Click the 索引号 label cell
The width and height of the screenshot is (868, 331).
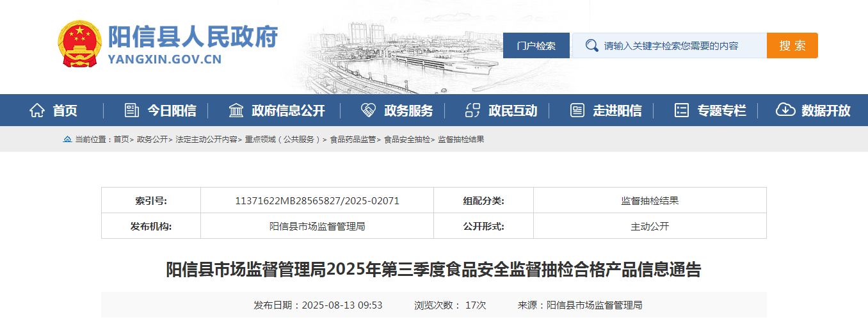(x=151, y=200)
